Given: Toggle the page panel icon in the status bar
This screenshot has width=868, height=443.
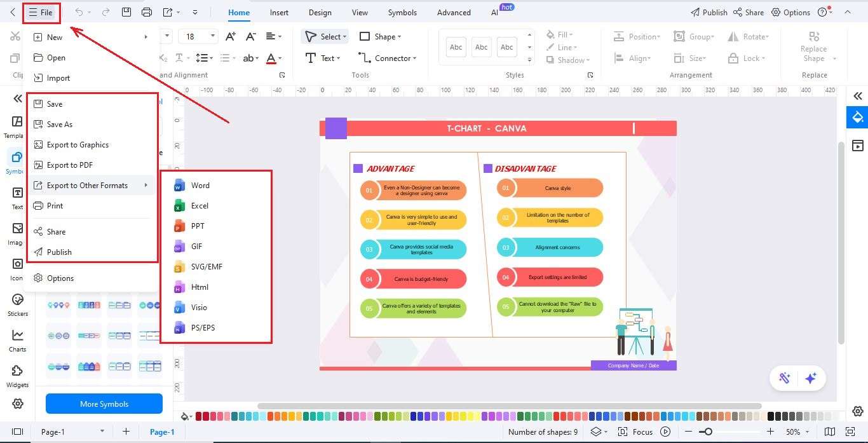Looking at the screenshot, I should coord(18,432).
